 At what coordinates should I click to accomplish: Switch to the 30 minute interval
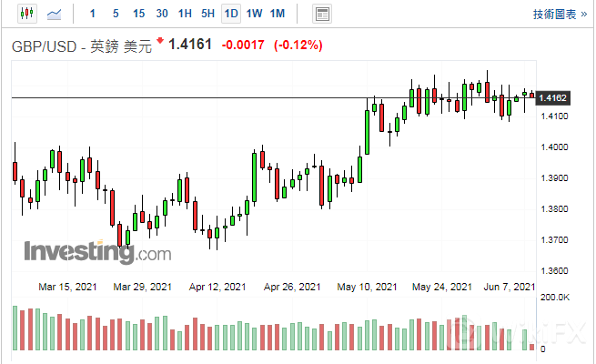pos(161,14)
